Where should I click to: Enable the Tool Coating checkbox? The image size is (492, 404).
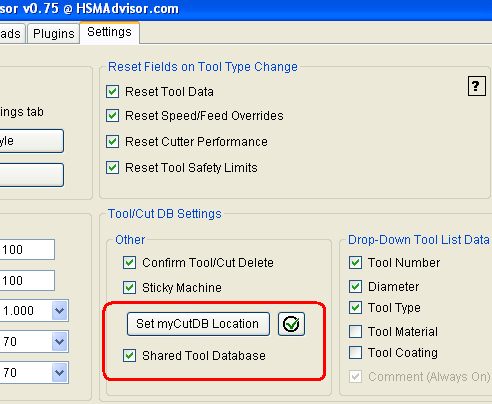(355, 353)
